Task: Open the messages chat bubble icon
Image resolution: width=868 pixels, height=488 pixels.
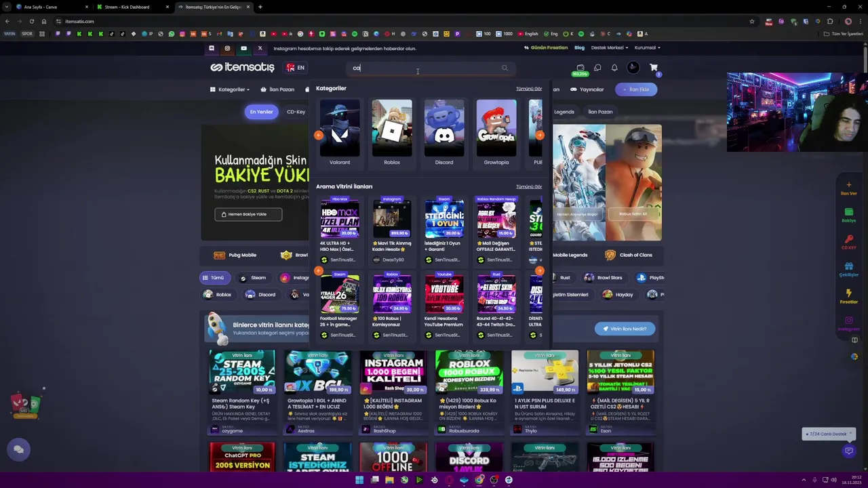Action: [x=597, y=68]
